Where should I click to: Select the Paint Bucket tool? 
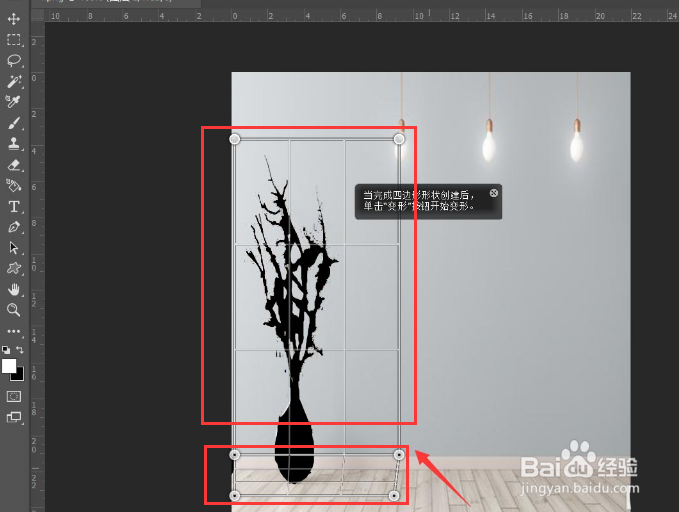pos(13,185)
